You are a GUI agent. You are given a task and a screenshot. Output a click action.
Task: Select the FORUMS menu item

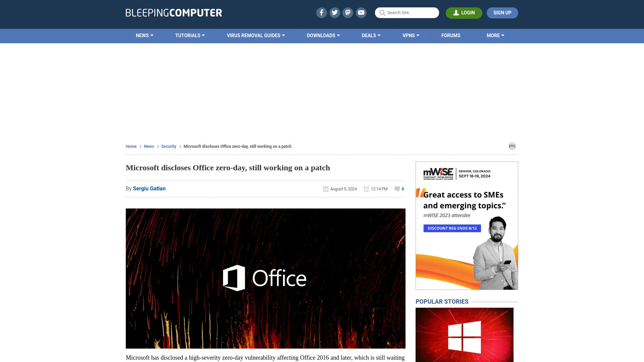[450, 35]
